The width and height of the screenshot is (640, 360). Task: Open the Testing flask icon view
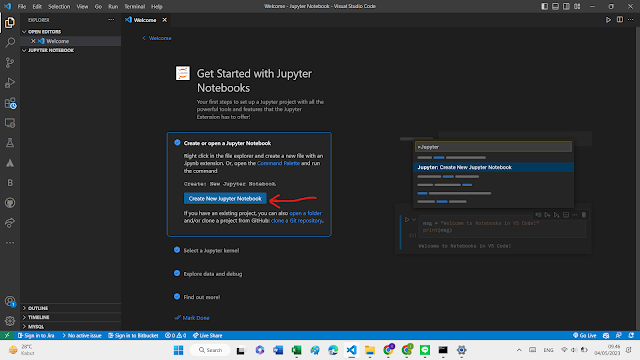(10, 143)
